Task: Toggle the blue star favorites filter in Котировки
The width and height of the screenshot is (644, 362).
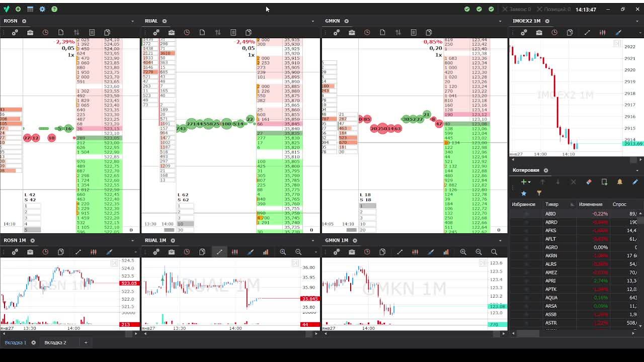Action: point(524,193)
